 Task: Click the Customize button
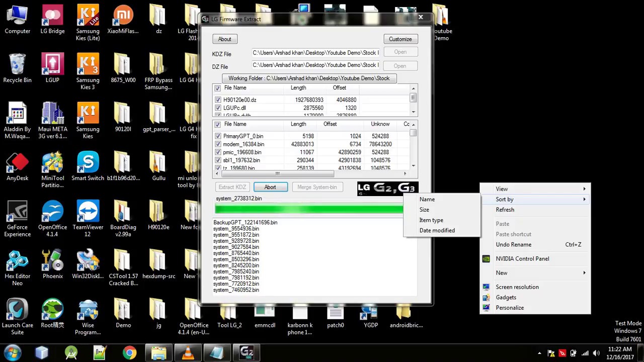[x=400, y=39]
